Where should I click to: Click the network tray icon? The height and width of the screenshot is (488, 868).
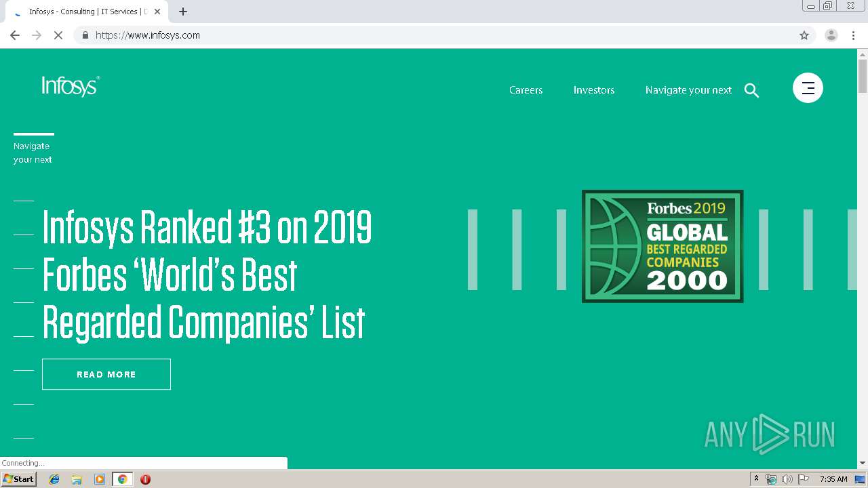pyautogui.click(x=770, y=479)
